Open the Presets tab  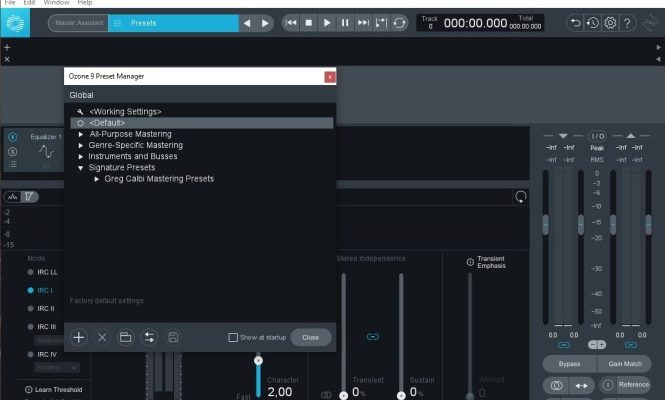[x=173, y=23]
